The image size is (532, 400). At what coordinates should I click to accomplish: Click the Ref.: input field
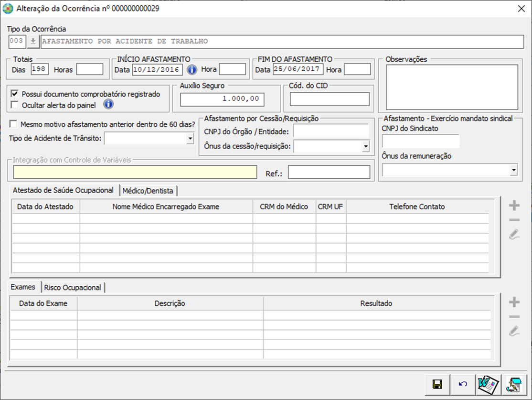click(x=329, y=172)
